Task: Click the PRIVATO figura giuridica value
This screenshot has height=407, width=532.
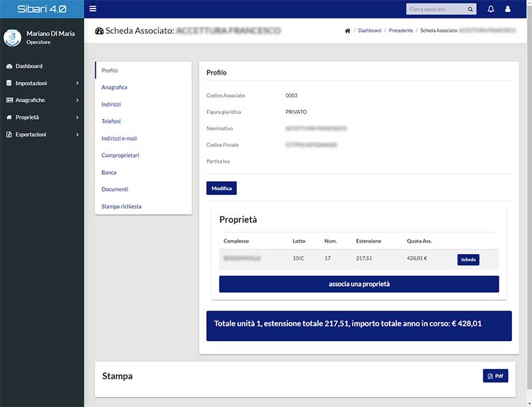Action: (296, 112)
